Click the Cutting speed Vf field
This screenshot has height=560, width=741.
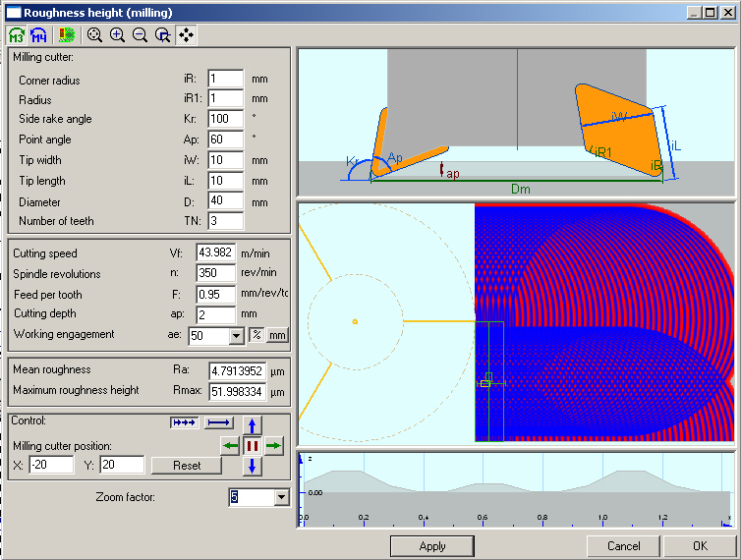click(x=216, y=252)
